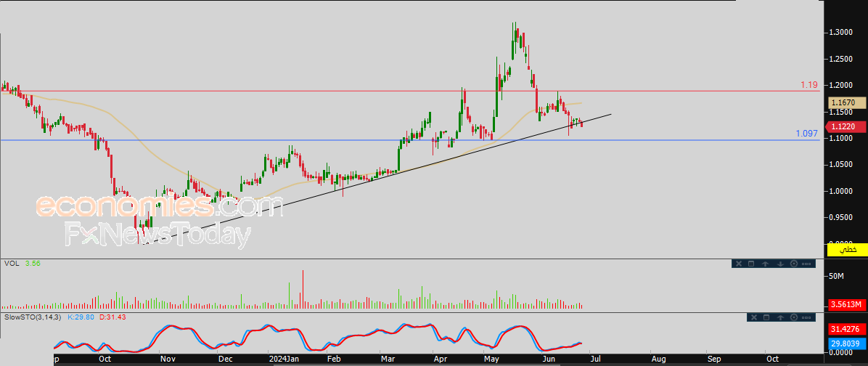The height and width of the screenshot is (366, 868).
Task: Click the yellow scale-type label on price axis
Action: click(x=847, y=249)
